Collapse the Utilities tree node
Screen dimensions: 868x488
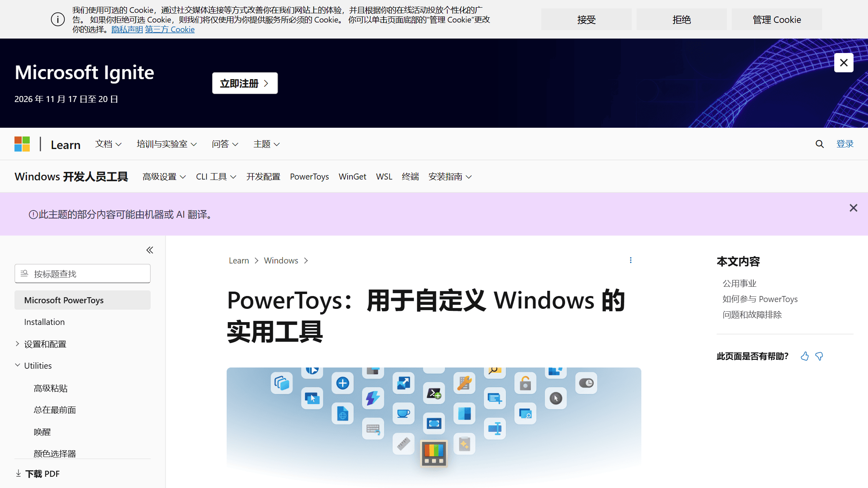[x=17, y=365]
